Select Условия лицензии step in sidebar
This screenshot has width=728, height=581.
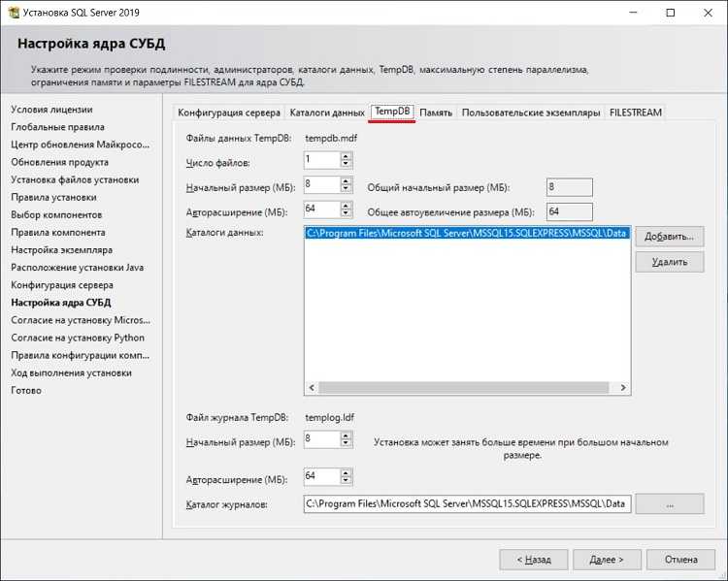pos(51,110)
